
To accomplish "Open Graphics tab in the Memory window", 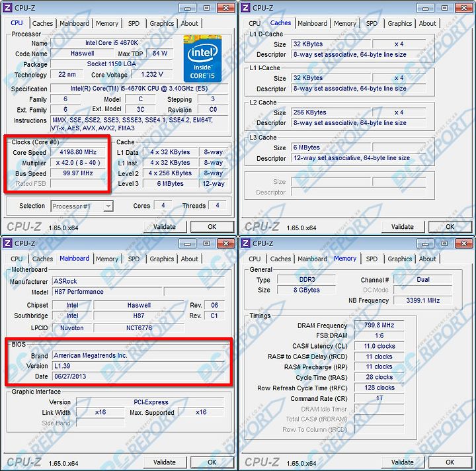I will (400, 259).
